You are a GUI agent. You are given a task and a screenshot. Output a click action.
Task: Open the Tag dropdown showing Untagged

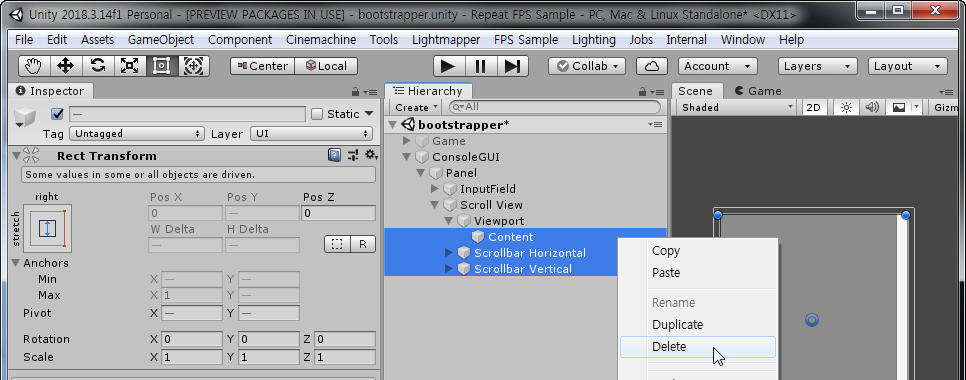(x=137, y=134)
